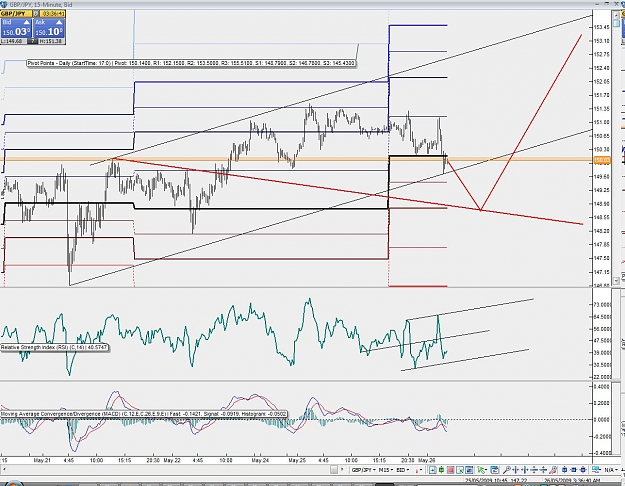Viewport: 625px width, 486px height.
Task: Click the 151.35 price axis label
Action: pos(602,108)
